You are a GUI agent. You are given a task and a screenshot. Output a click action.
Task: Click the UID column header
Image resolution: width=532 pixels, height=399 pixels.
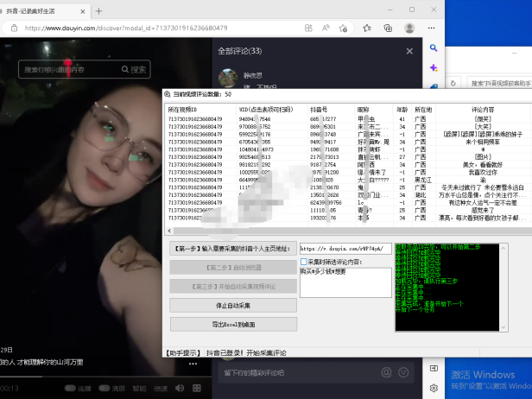[271, 110]
